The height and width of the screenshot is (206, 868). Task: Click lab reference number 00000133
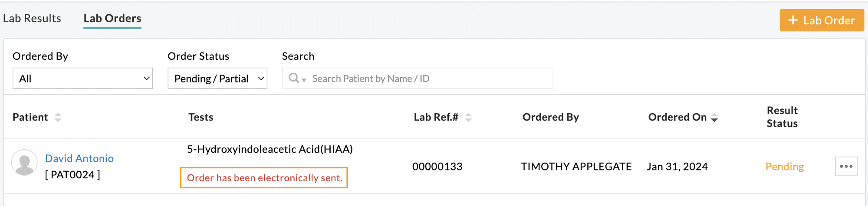pos(437,167)
